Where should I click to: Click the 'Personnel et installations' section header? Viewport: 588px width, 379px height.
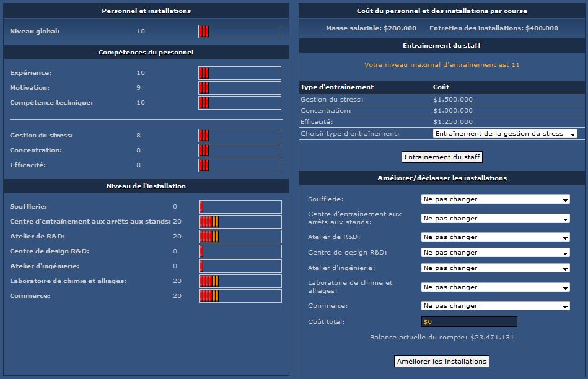(146, 11)
